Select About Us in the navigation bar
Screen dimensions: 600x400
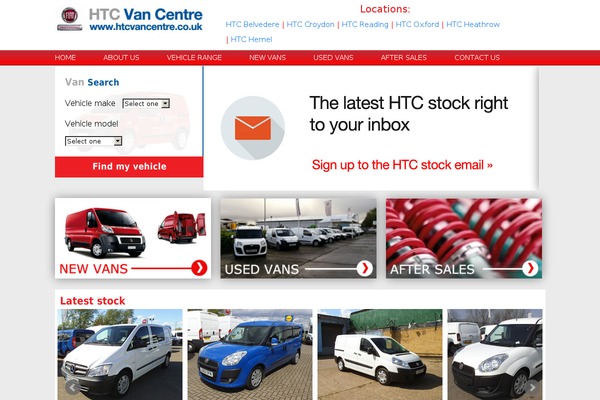pyautogui.click(x=121, y=57)
